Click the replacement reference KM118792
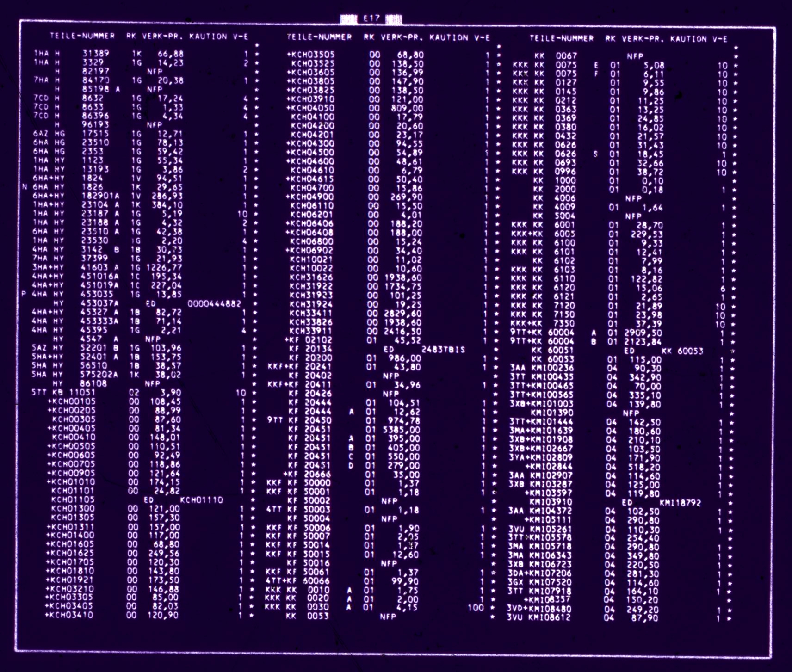Viewport: 792px width, 672px height. click(x=680, y=503)
